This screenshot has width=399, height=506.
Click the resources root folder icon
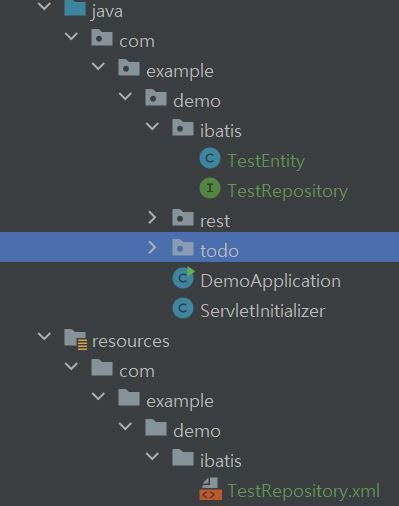click(76, 340)
